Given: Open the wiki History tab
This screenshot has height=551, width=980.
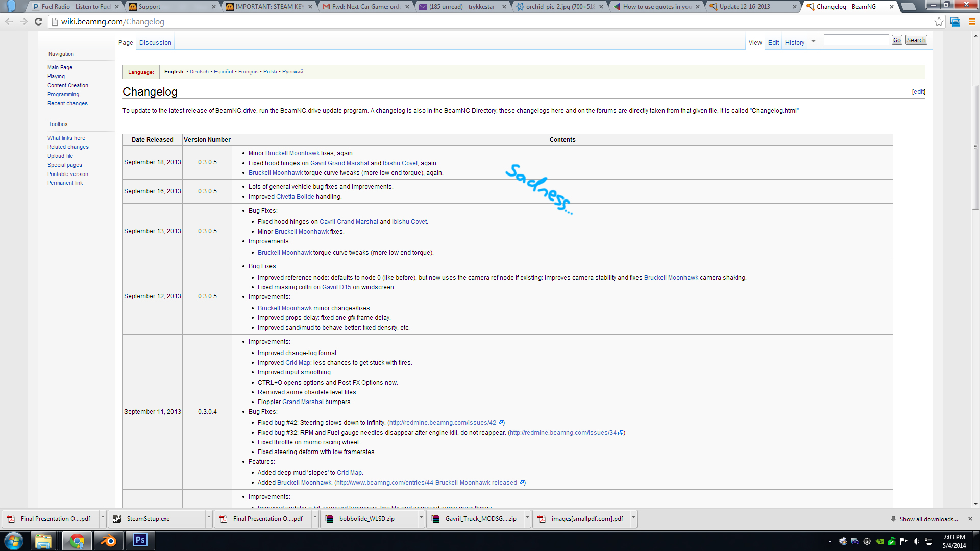Looking at the screenshot, I should point(794,43).
